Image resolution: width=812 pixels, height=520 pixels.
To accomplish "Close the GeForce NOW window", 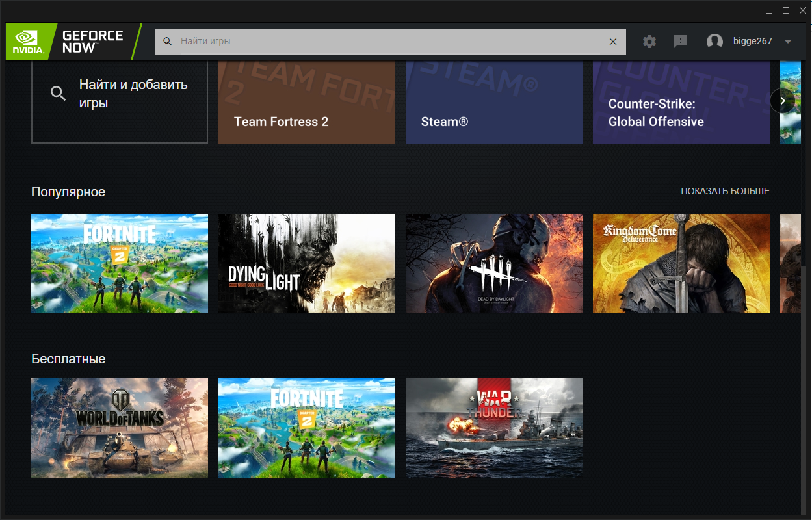I will click(x=802, y=10).
